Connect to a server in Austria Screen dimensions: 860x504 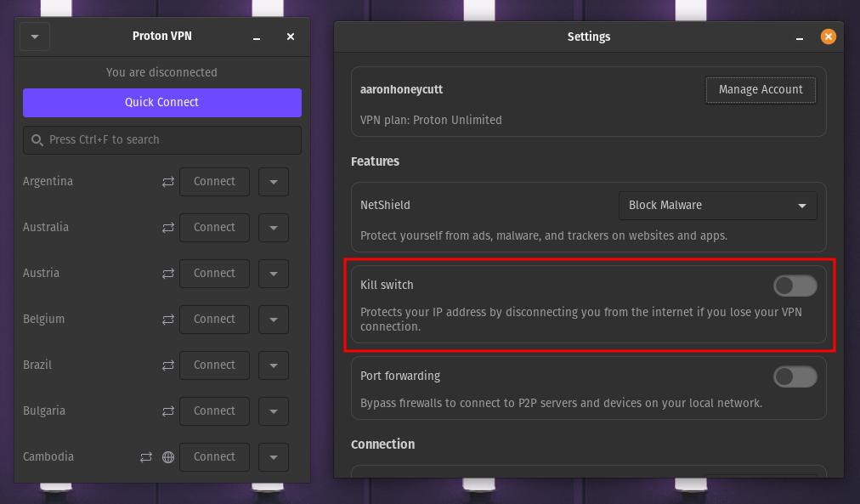[x=214, y=273]
